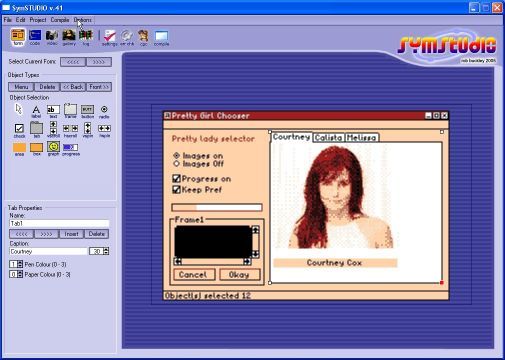Select the text box object tool
505x360 pixels.
(53, 111)
